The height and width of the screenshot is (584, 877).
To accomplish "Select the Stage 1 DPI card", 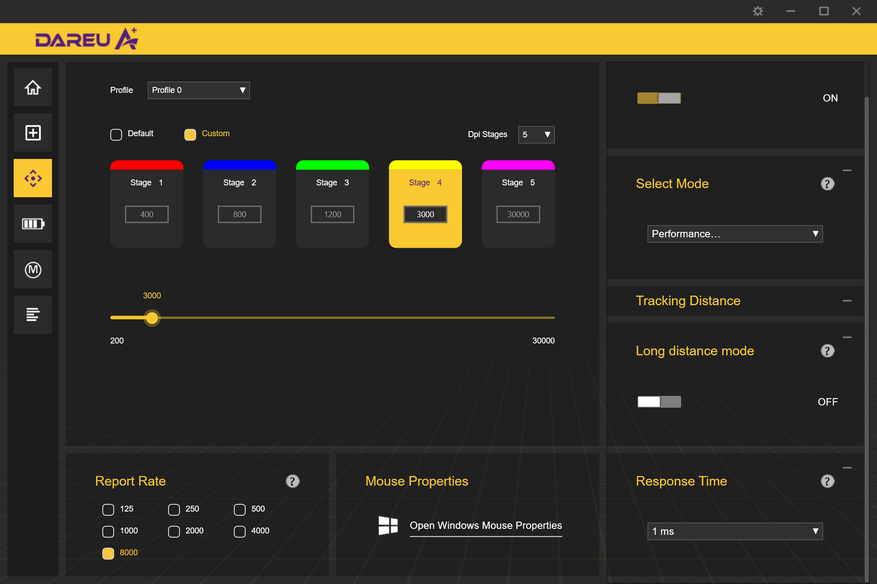I will pos(146,203).
